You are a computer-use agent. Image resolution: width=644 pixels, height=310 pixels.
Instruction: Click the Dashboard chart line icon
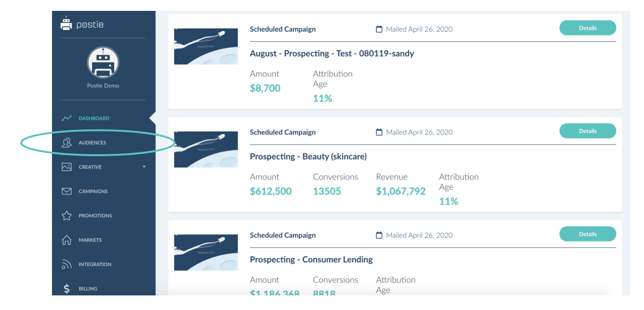67,118
